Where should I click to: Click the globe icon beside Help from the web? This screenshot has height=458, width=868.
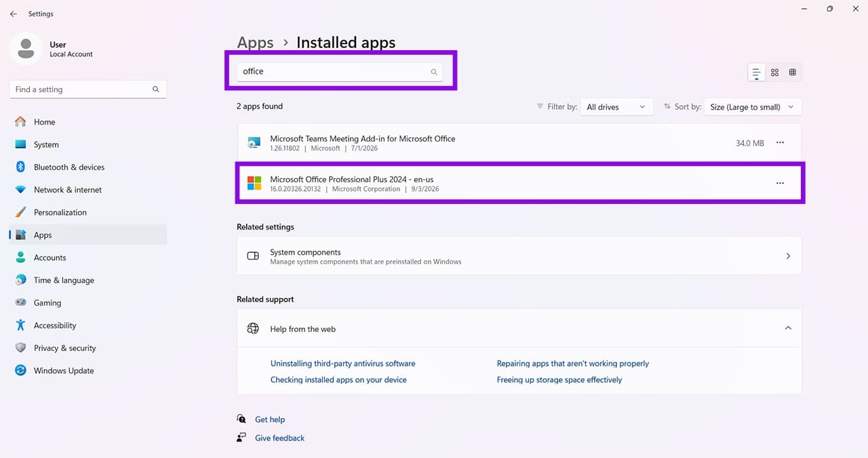(253, 329)
